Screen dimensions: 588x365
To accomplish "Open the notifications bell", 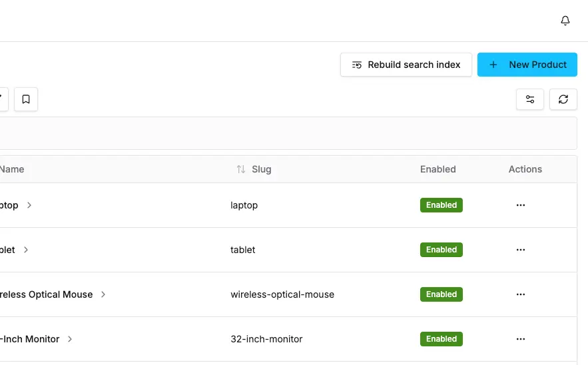I will click(565, 21).
